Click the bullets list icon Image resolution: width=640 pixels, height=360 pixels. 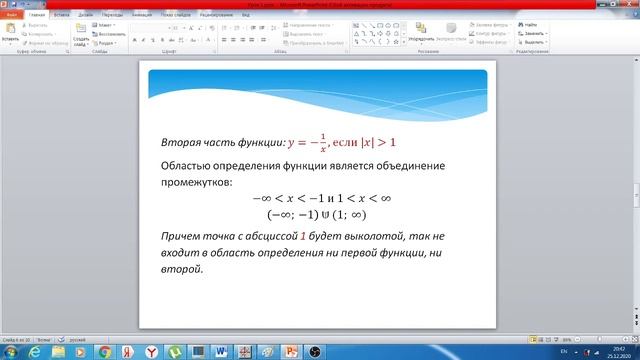tap(225, 28)
